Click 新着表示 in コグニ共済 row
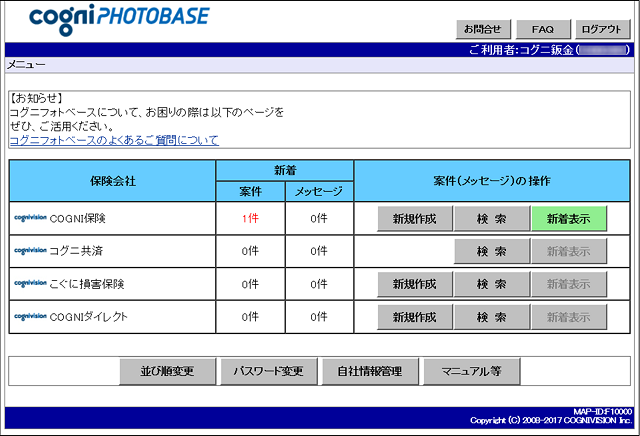This screenshot has width=640, height=436. [569, 251]
